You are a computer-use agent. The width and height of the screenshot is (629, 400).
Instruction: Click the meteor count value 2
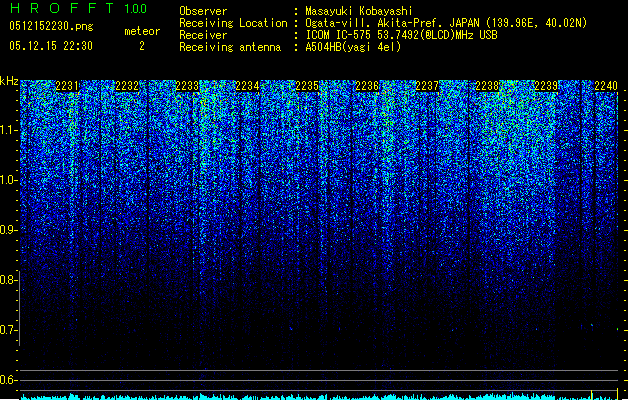(x=142, y=46)
